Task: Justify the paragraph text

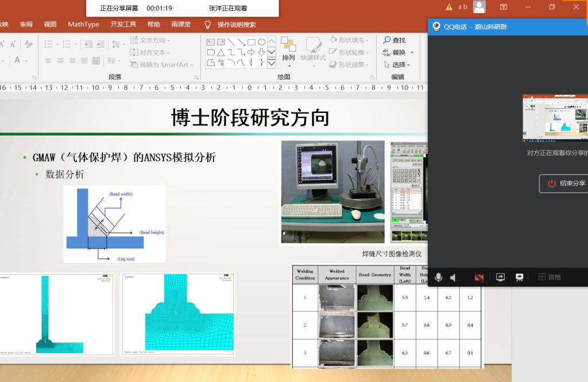Action: click(x=84, y=60)
